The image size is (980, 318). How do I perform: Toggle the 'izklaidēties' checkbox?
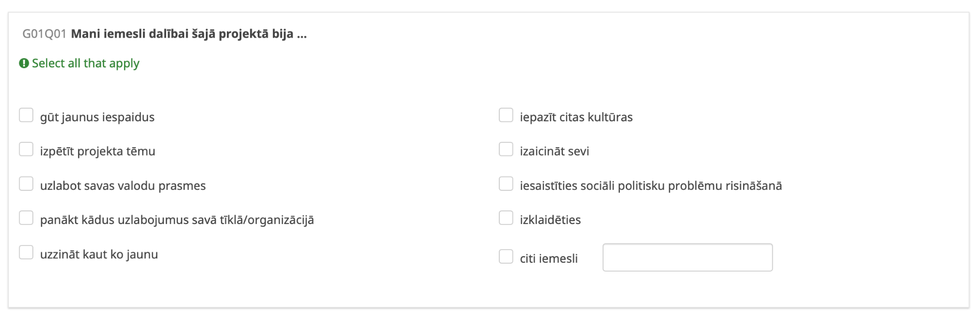click(506, 218)
